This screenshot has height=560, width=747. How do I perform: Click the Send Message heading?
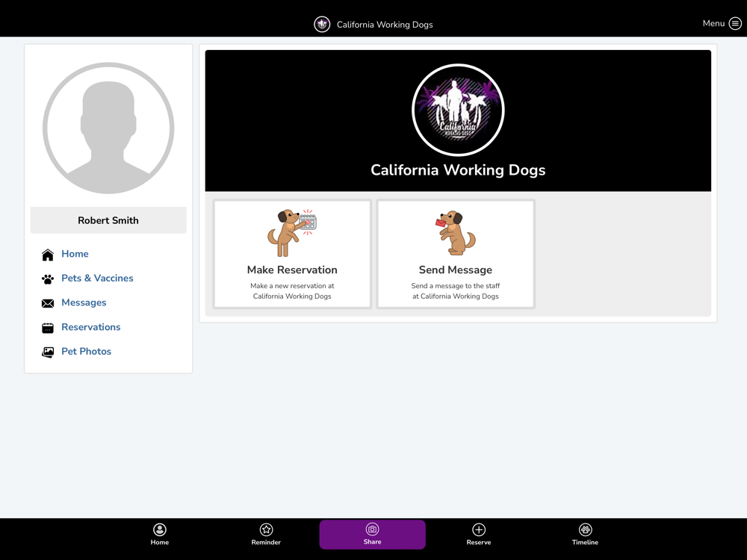[456, 270]
